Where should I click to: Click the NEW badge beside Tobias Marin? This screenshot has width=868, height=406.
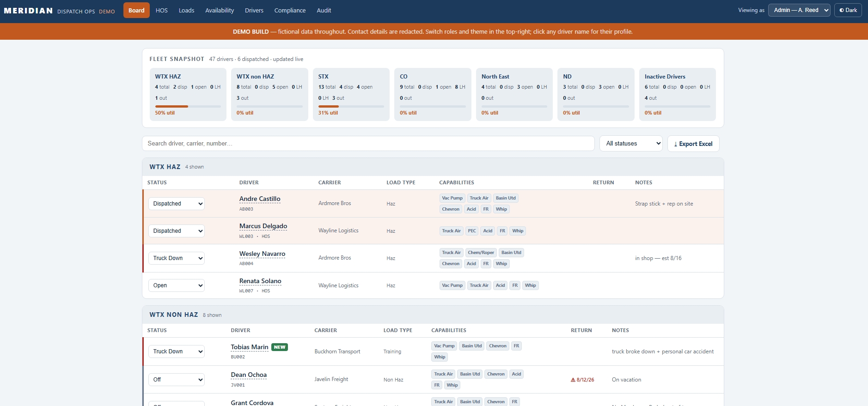click(280, 347)
